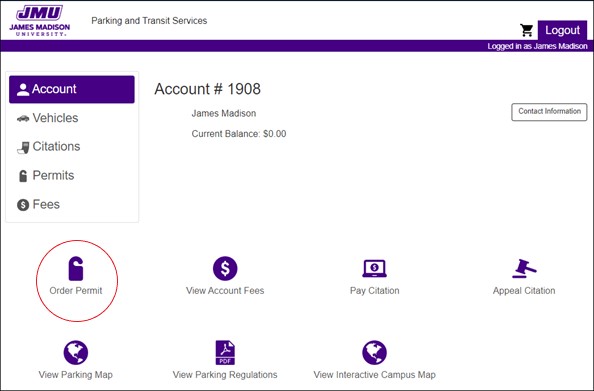Follow the Order Permit text link
594x391 pixels.
click(x=76, y=291)
